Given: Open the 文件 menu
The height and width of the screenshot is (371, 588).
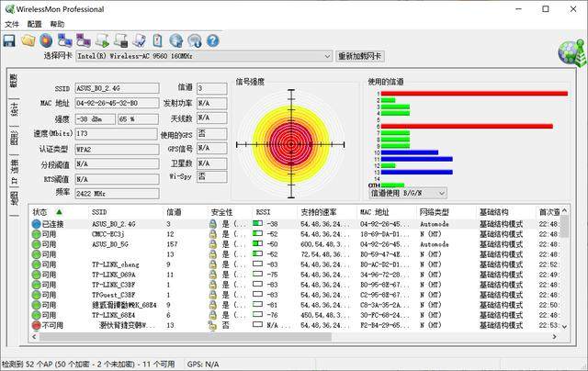Looking at the screenshot, I should [12, 23].
